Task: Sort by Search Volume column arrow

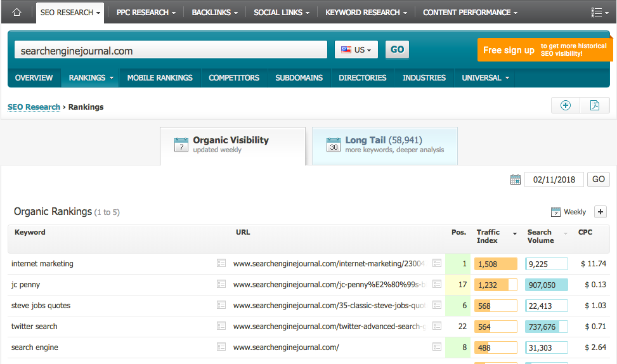Action: 566,234
